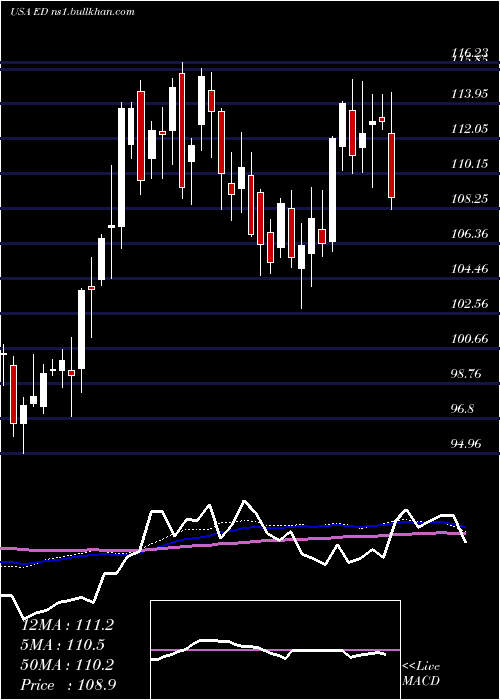Image resolution: width=500 pixels, height=700 pixels.
Task: Click the 50MA : 110.2 readout
Action: (67, 665)
